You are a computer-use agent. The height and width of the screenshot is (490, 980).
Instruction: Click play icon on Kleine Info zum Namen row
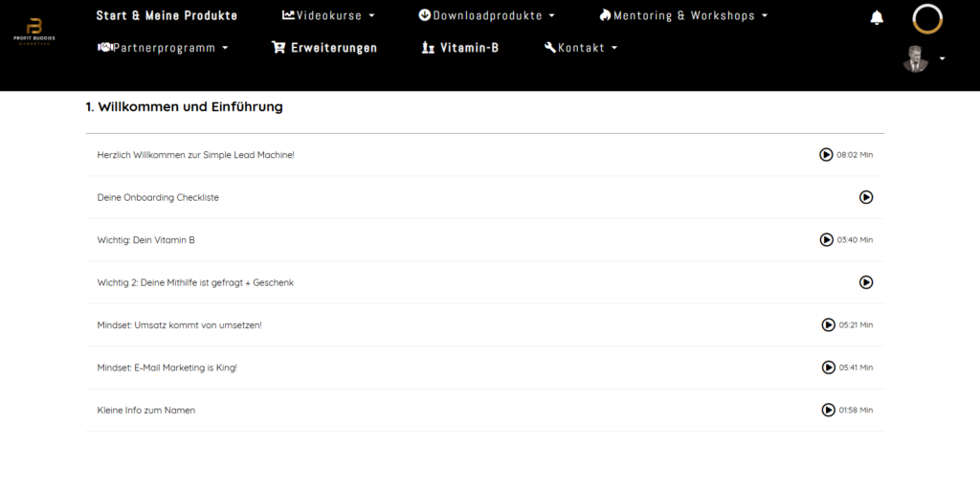tap(828, 410)
